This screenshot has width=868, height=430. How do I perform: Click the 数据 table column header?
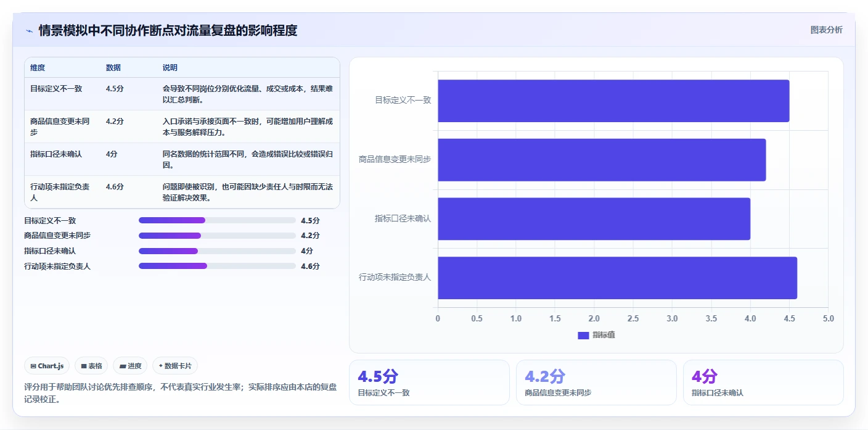click(x=113, y=68)
